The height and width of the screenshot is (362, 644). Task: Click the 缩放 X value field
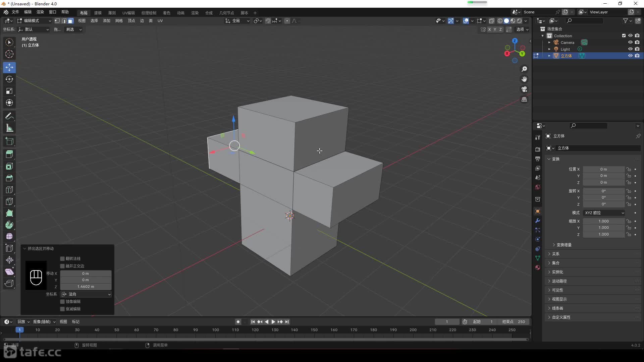[604, 221]
